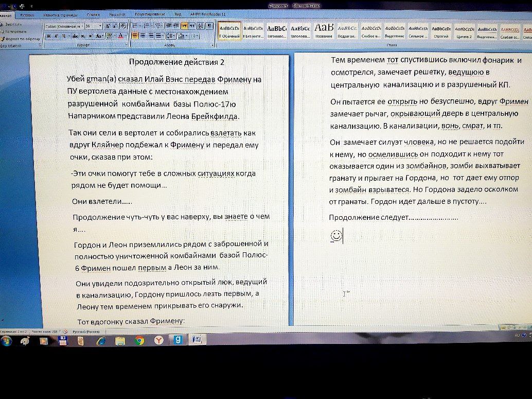Open the Вид tab
This screenshot has width=532, height=399.
coord(178,14)
